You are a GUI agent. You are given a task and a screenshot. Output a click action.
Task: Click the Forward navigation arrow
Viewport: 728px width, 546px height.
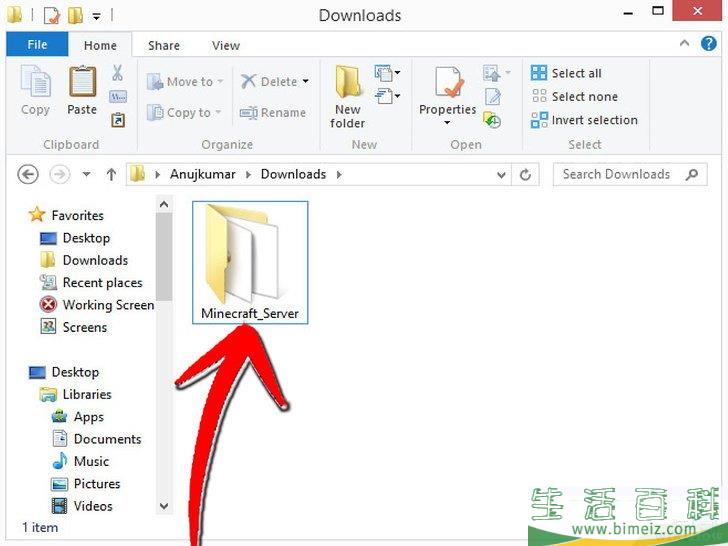click(59, 175)
